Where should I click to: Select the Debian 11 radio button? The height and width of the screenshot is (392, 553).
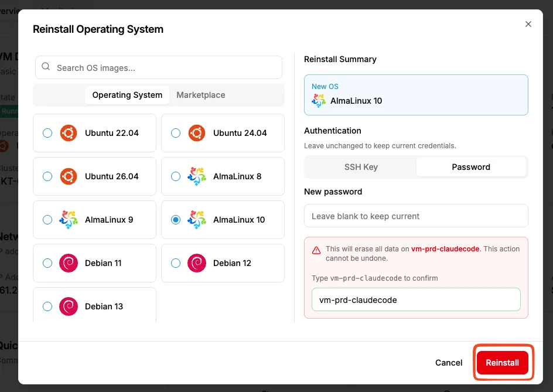tap(47, 263)
